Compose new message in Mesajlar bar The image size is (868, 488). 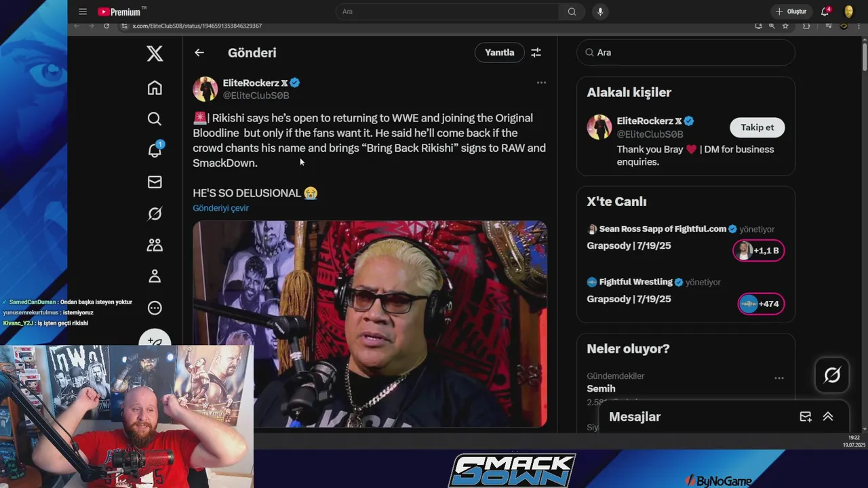click(806, 417)
